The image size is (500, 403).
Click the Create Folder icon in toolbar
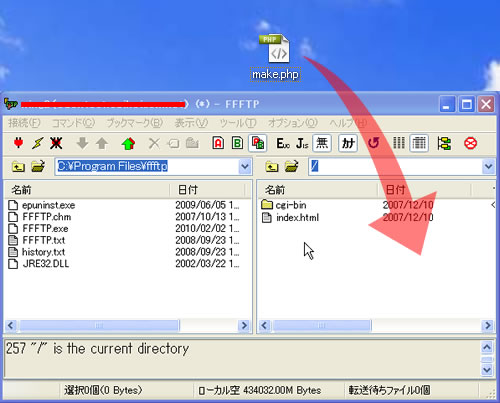point(192,143)
